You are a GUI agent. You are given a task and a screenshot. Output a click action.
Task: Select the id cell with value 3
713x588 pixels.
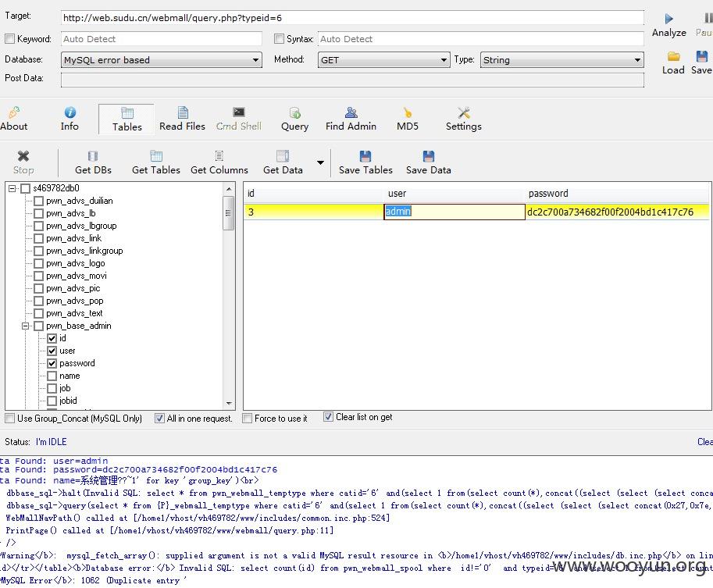pyautogui.click(x=314, y=212)
